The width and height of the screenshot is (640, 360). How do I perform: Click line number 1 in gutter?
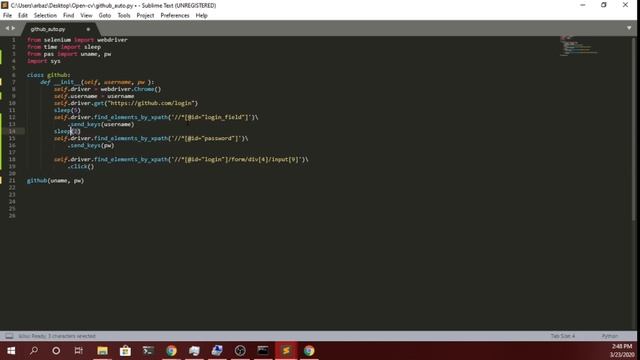pos(13,40)
